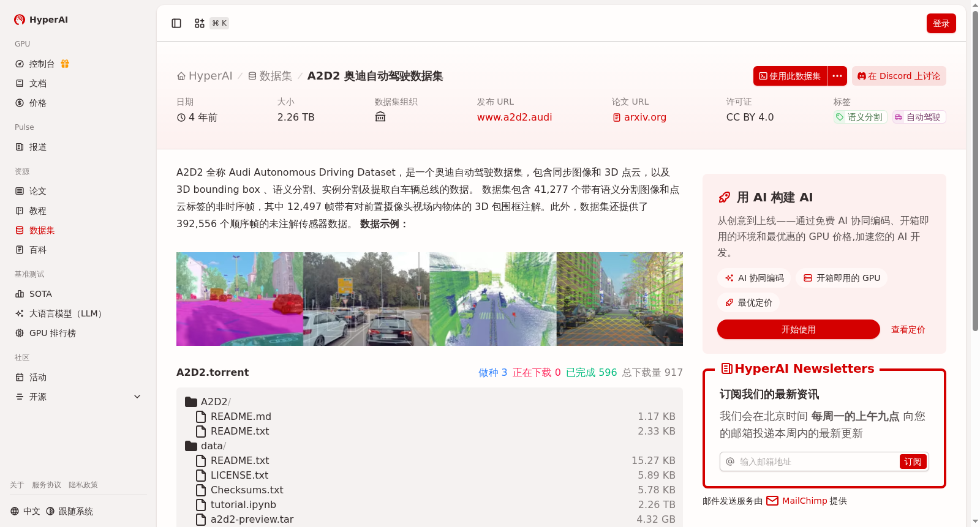Click 最优定价 chip
The height and width of the screenshot is (527, 980).
coord(748,302)
